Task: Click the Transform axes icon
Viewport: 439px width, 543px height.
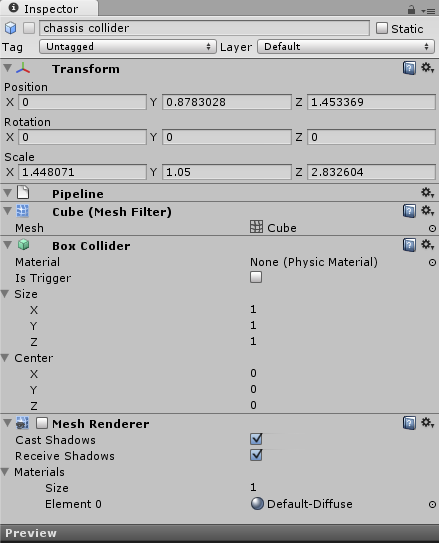Action: [x=23, y=68]
